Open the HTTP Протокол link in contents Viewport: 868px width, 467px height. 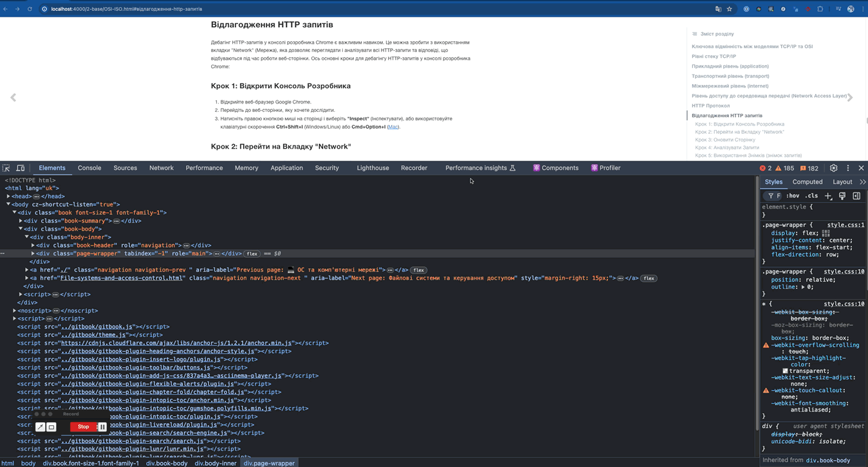point(710,105)
